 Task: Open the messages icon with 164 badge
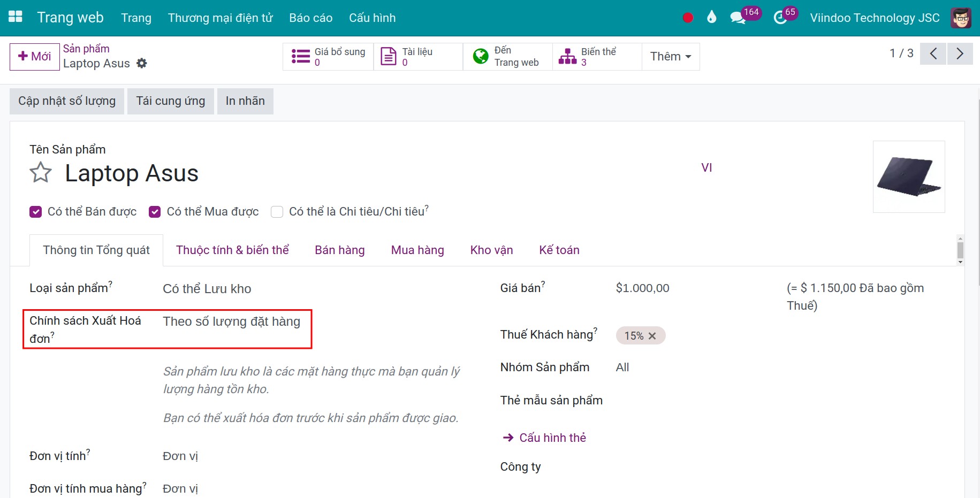pyautogui.click(x=738, y=18)
